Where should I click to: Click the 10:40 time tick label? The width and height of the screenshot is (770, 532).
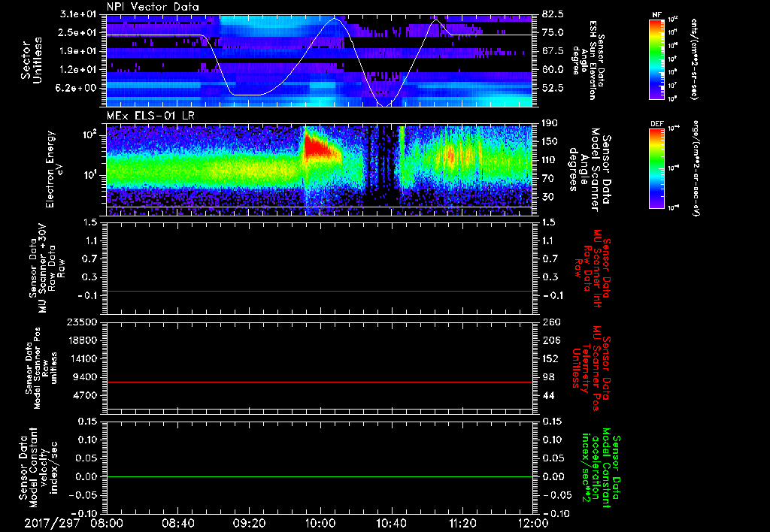pos(391,523)
